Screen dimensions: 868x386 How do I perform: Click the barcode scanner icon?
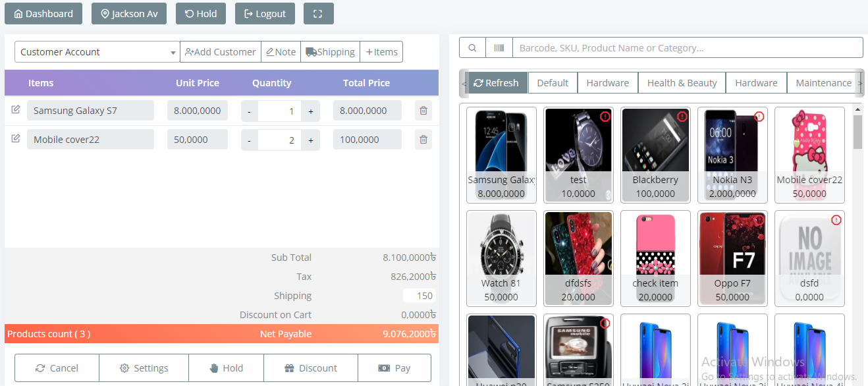click(499, 48)
